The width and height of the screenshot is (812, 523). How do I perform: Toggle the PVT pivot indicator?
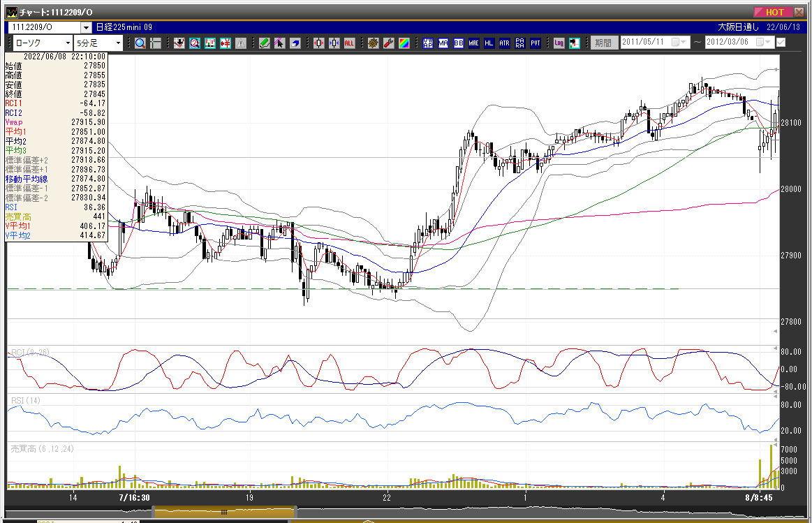click(536, 43)
